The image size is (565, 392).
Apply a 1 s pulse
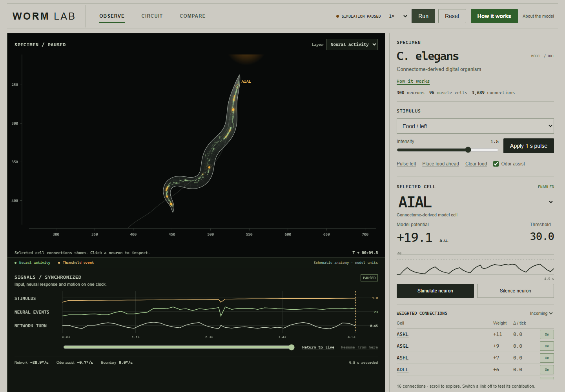point(529,146)
